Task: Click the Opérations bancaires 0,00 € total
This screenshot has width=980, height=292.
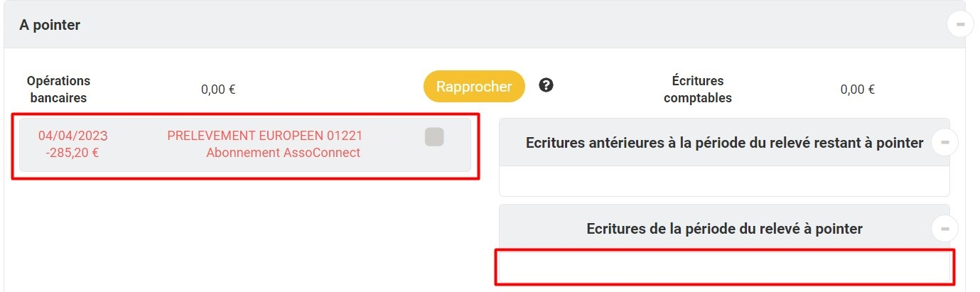Action: pos(218,90)
